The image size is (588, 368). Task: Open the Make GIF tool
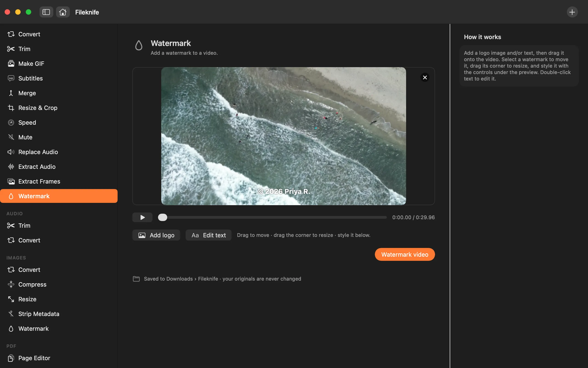pos(59,63)
